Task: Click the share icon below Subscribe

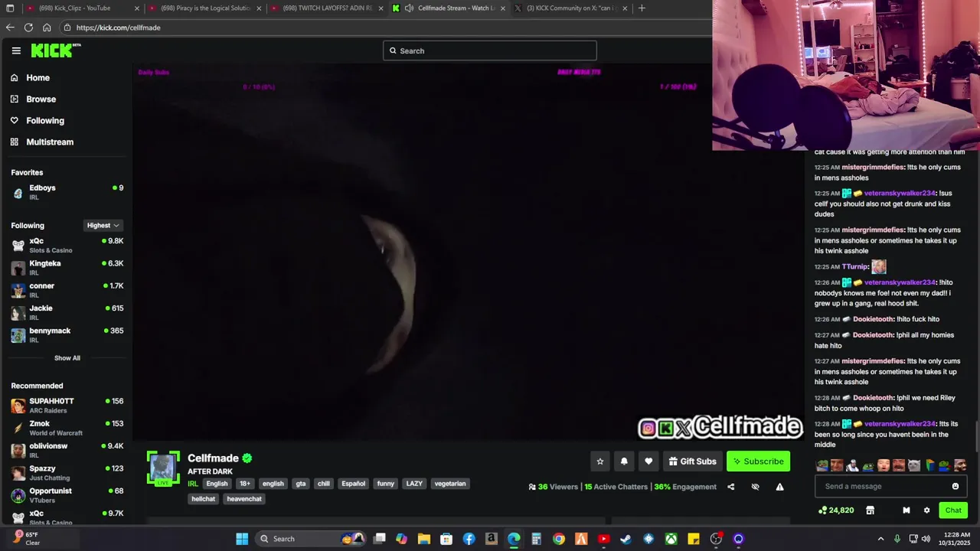Action: click(730, 487)
